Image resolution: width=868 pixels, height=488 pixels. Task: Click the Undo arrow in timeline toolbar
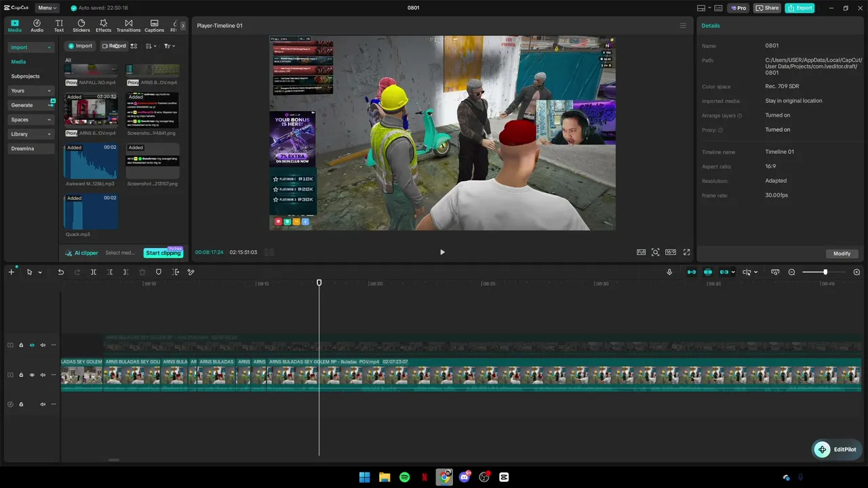[x=60, y=272]
